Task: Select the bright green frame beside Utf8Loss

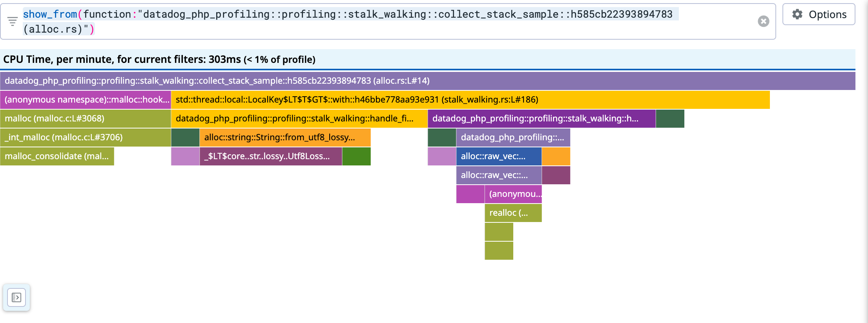Action: coord(356,156)
